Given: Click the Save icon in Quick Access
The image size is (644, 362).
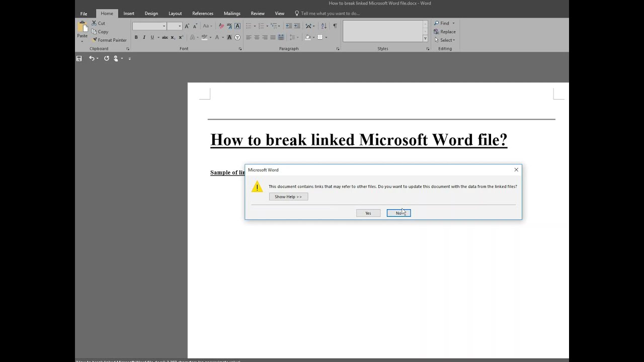Looking at the screenshot, I should click(79, 58).
